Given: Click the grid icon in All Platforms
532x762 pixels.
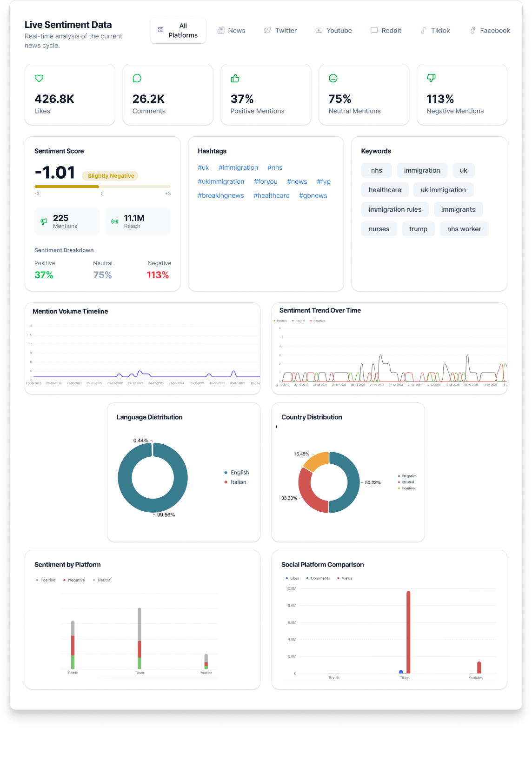Looking at the screenshot, I should coord(161,30).
